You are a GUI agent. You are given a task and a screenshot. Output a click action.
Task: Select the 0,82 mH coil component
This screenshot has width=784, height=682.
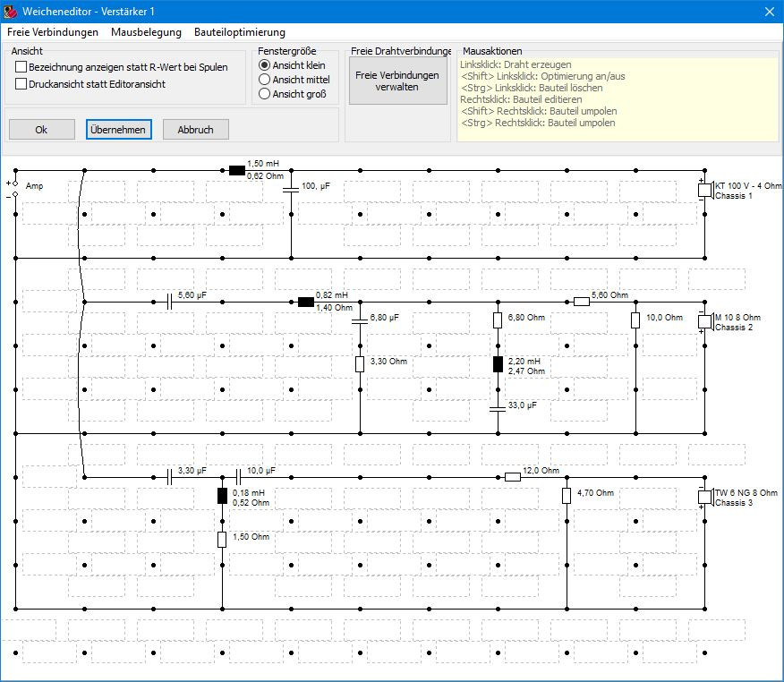pyautogui.click(x=306, y=302)
